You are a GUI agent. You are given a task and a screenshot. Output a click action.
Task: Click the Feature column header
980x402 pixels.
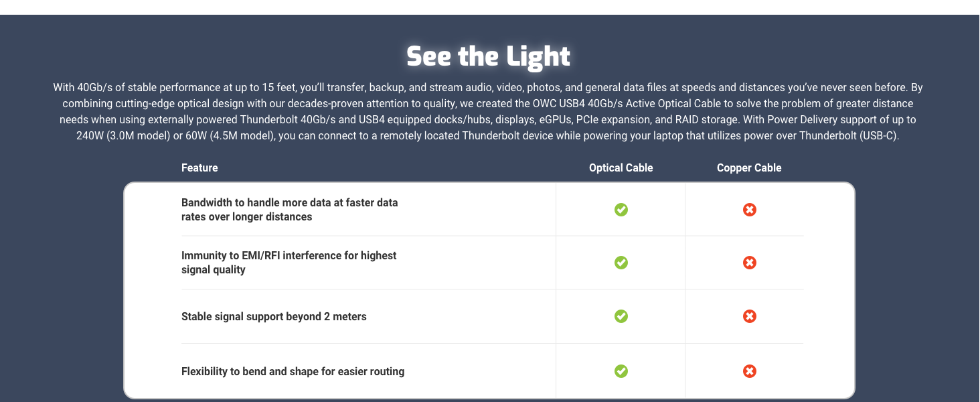199,168
